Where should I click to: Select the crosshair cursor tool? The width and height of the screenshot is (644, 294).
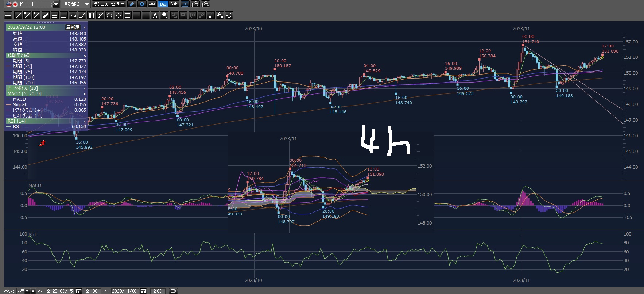coord(8,15)
